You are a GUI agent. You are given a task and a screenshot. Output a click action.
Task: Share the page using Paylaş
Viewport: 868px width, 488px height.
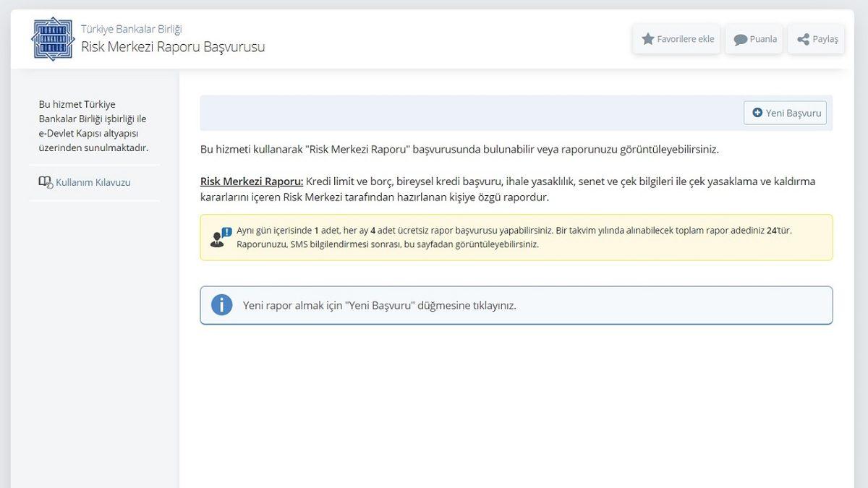(x=816, y=39)
